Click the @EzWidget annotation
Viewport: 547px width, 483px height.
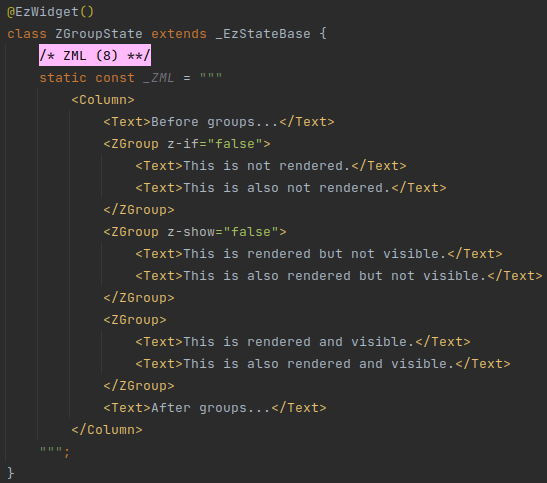tap(51, 12)
